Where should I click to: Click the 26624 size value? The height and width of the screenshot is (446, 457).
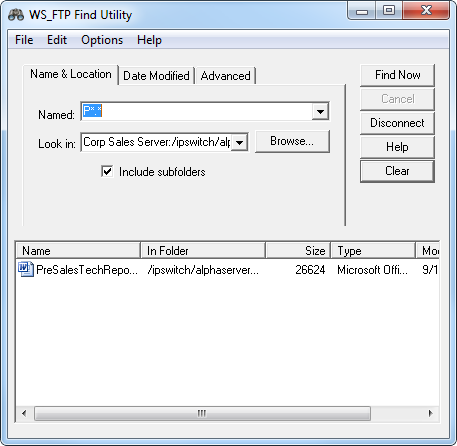coord(310,270)
